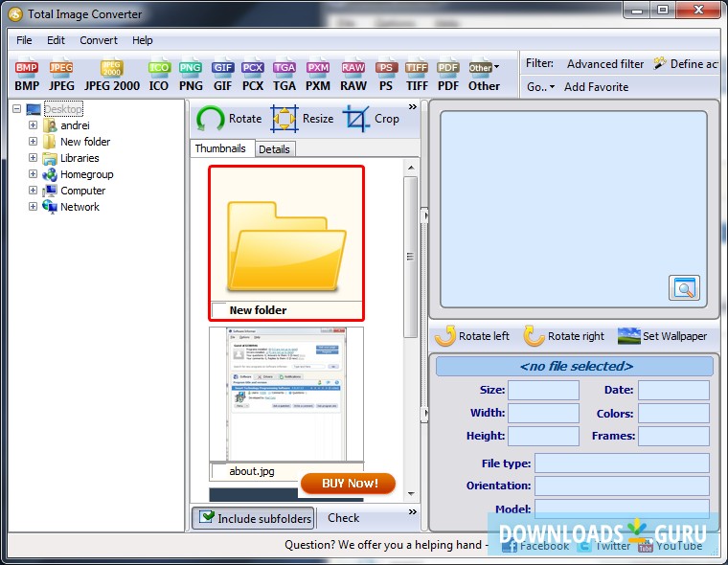This screenshot has width=728, height=565.
Task: Convert to JPEG format
Action: click(61, 76)
